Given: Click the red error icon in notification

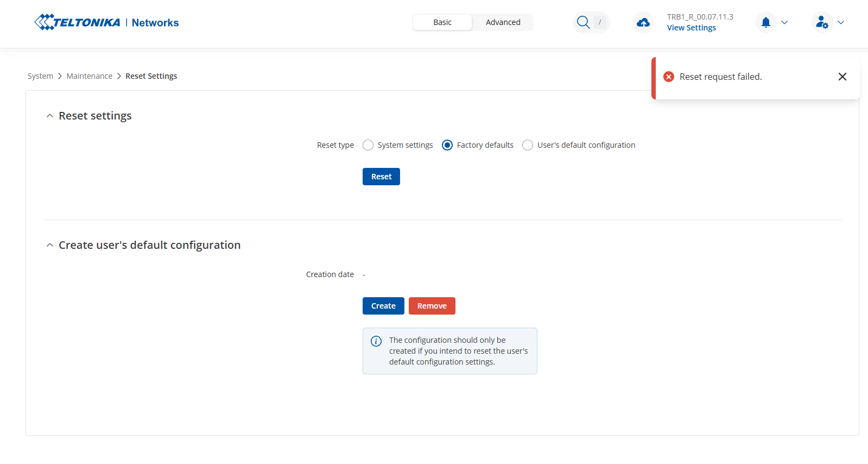Looking at the screenshot, I should pyautogui.click(x=669, y=77).
